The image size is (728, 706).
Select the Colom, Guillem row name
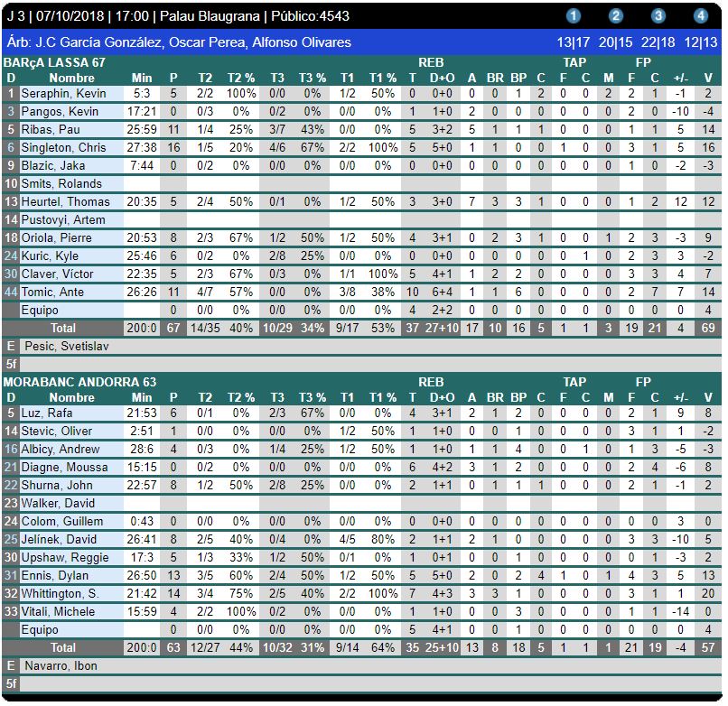(x=62, y=522)
